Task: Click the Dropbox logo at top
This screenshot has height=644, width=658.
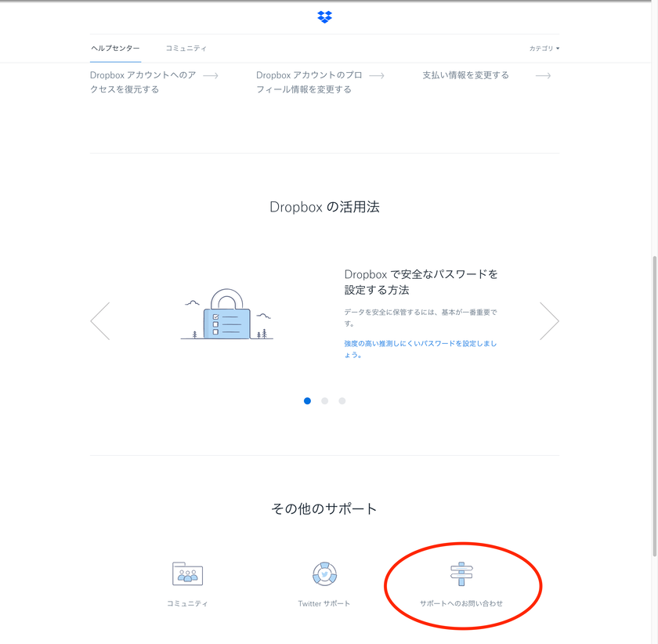Action: 324,16
